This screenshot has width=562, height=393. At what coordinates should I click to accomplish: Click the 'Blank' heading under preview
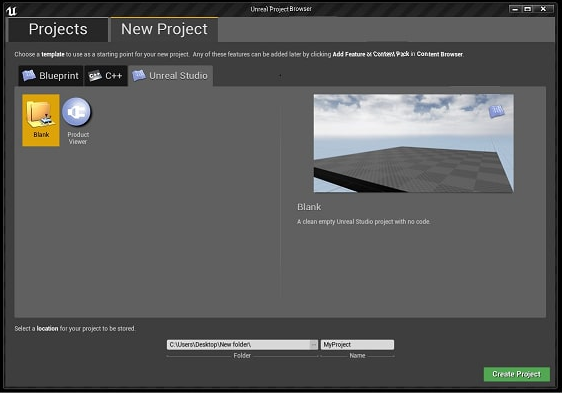309,207
